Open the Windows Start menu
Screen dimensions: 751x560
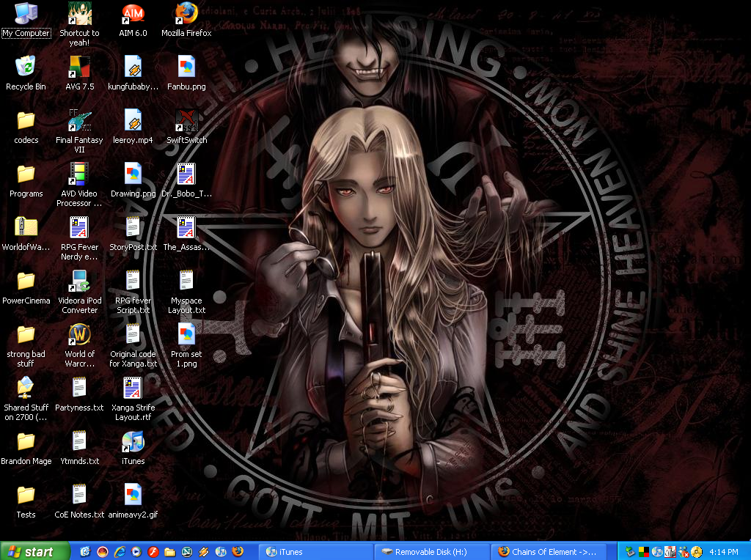coord(34,551)
